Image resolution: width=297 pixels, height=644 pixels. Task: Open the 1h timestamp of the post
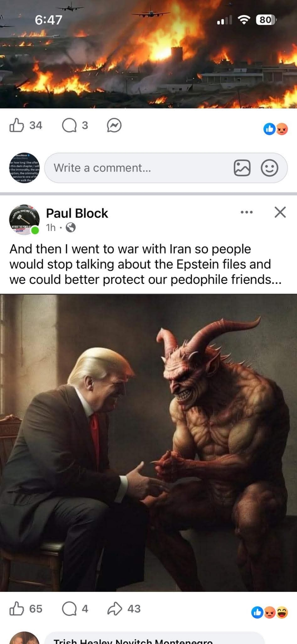coord(51,228)
